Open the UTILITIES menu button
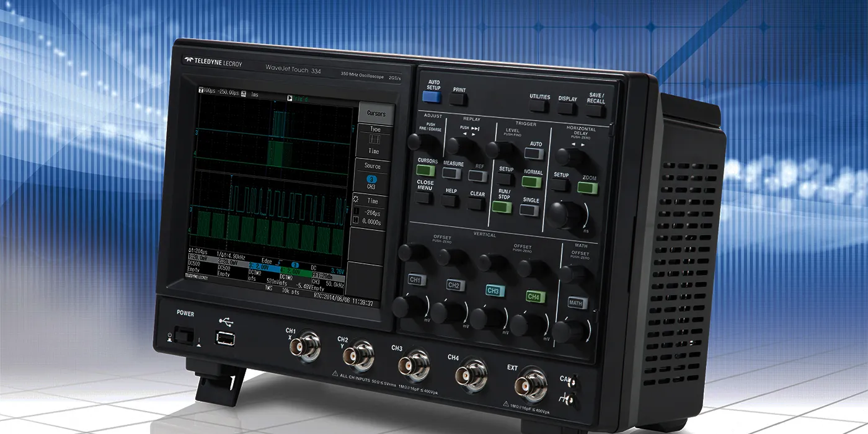This screenshot has width=868, height=434. [x=539, y=107]
